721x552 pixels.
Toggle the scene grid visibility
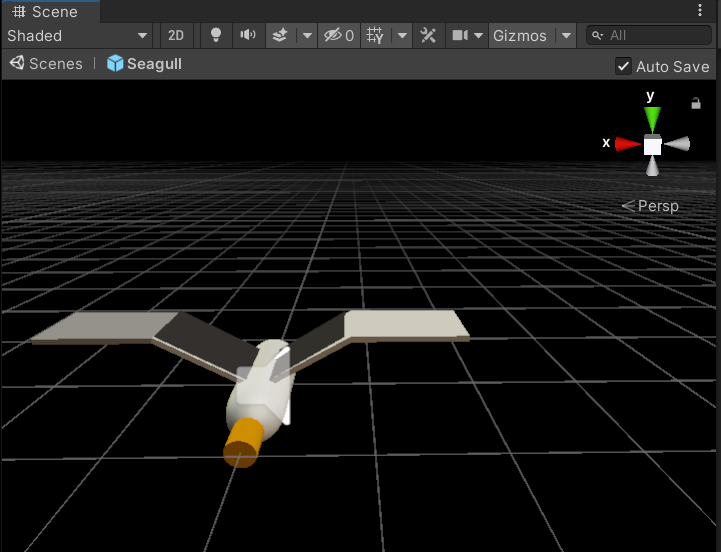(375, 35)
